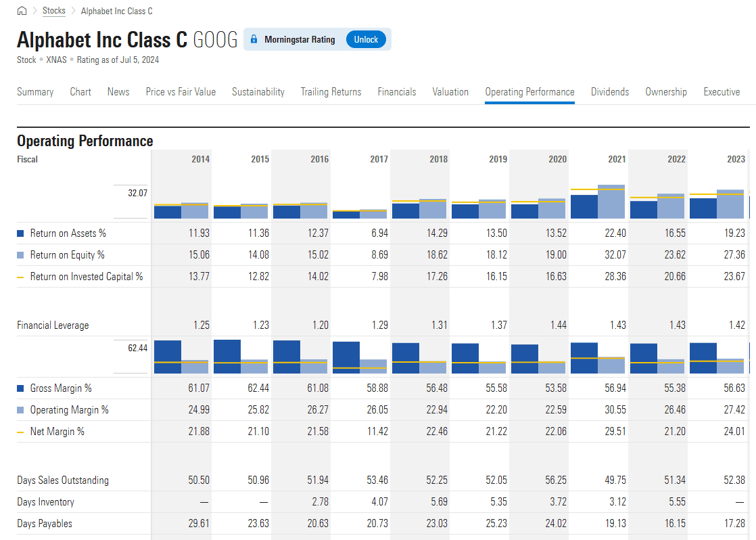Viewport: 756px width, 540px height.
Task: Click the Operating Performance section heading
Action: coord(85,141)
